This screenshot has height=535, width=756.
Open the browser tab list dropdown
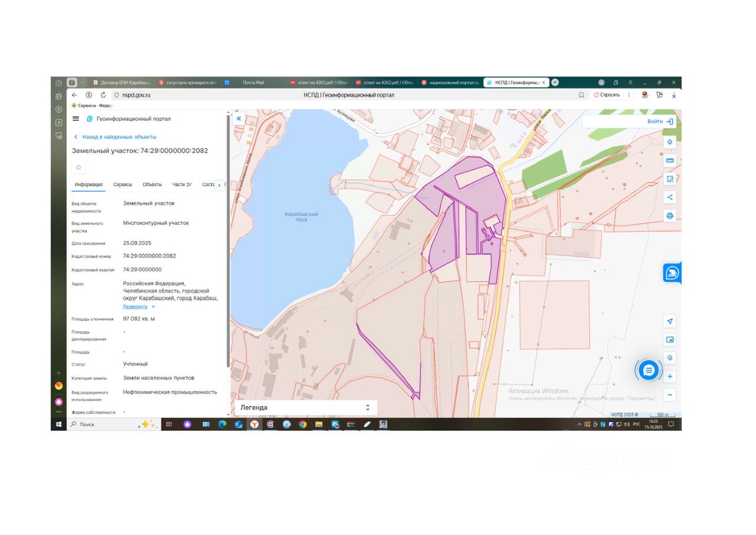pos(83,82)
